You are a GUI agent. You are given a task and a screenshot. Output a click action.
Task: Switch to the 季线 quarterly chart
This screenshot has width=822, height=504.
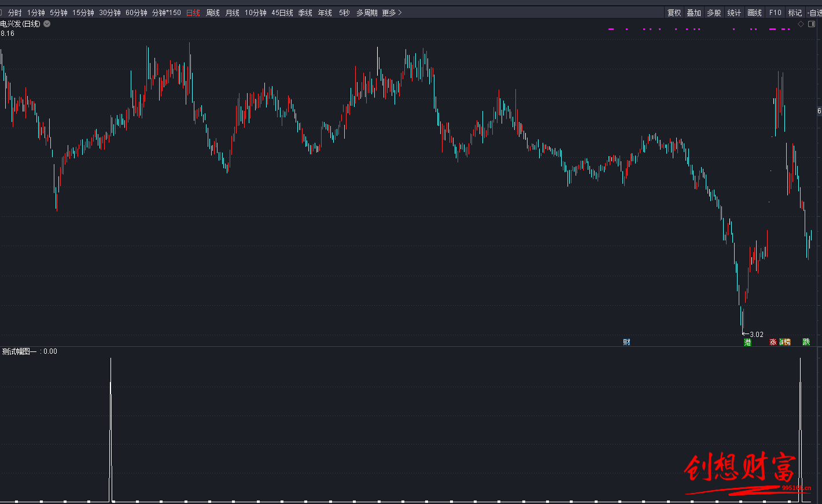pos(305,13)
